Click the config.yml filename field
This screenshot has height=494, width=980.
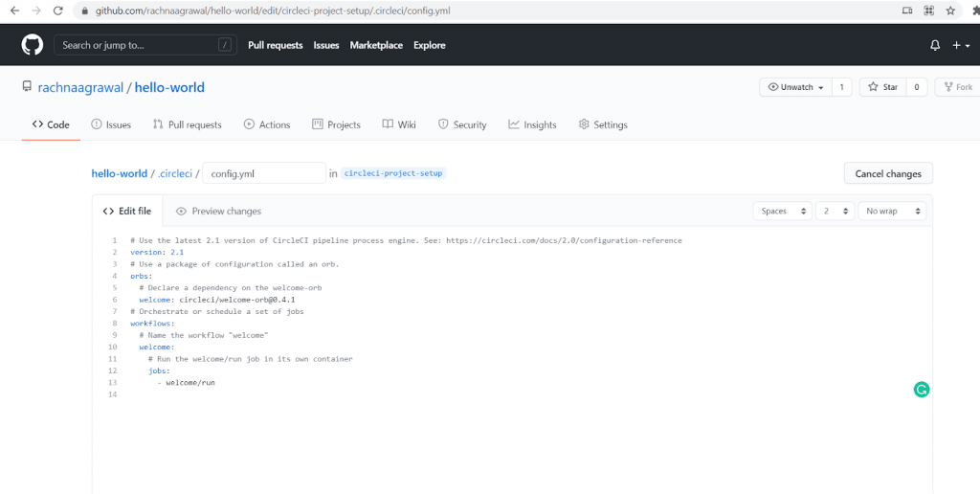click(x=264, y=173)
